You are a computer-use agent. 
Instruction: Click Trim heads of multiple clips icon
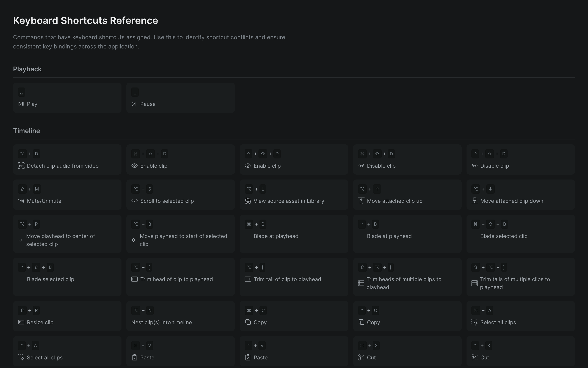[x=361, y=283]
